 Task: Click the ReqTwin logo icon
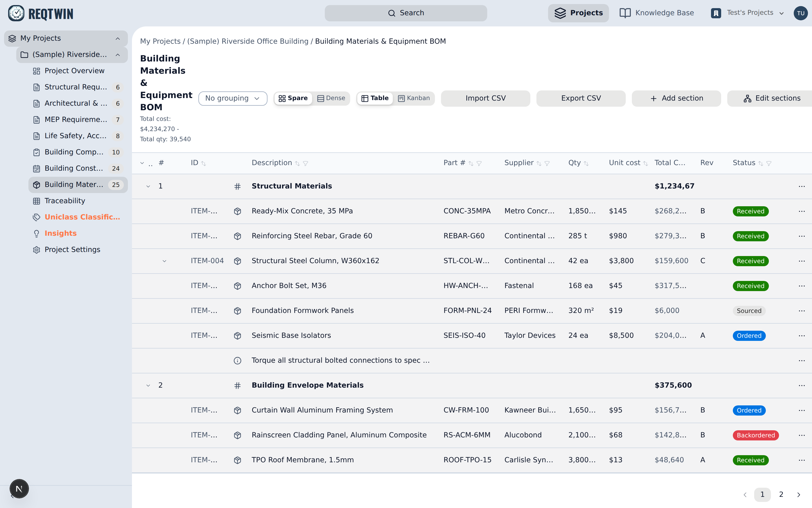(x=16, y=13)
